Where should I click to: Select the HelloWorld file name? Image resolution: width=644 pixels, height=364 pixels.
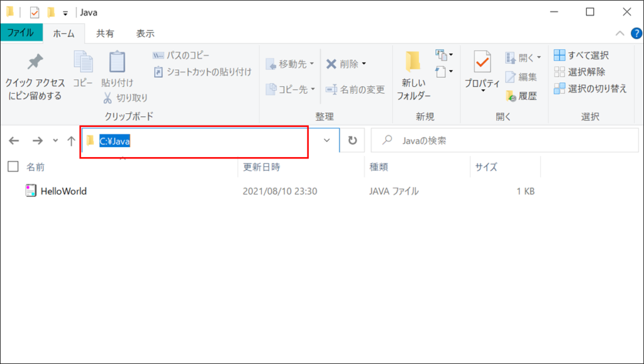point(64,191)
